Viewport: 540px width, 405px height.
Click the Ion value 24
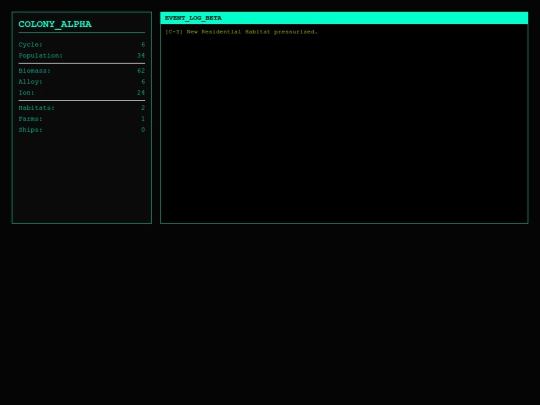point(141,93)
